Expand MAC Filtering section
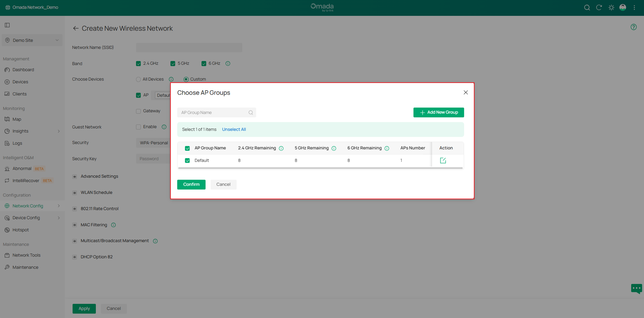Image resolution: width=644 pixels, height=318 pixels. tap(75, 225)
